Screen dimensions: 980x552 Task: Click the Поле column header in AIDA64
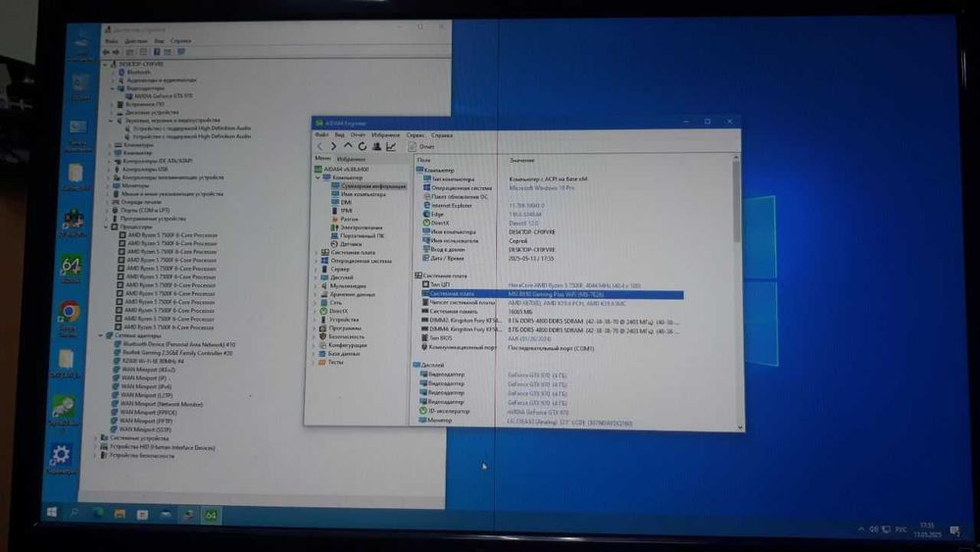coord(423,160)
